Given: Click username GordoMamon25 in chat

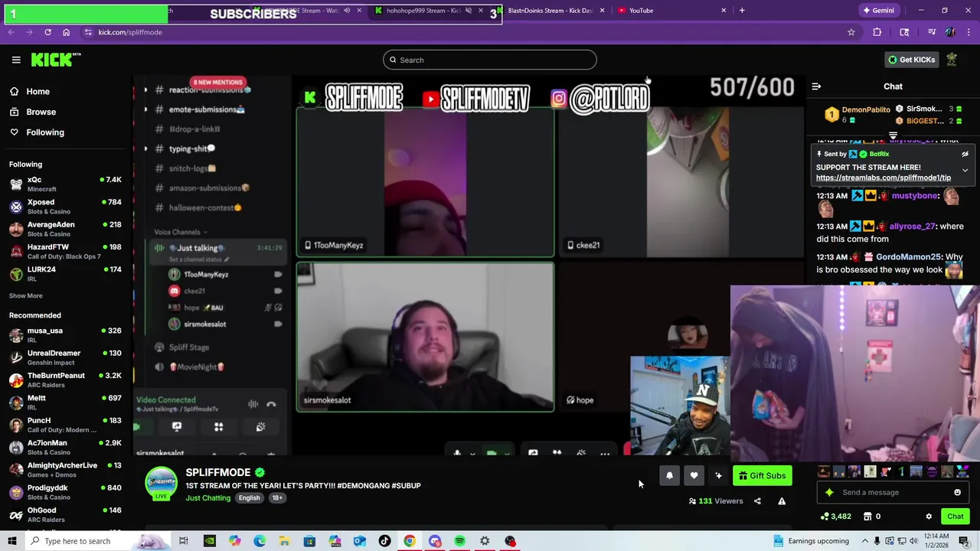Looking at the screenshot, I should pyautogui.click(x=909, y=257).
